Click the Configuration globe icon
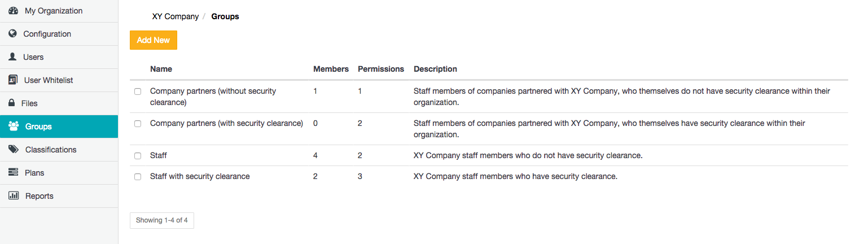This screenshot has width=868, height=244. (x=13, y=34)
